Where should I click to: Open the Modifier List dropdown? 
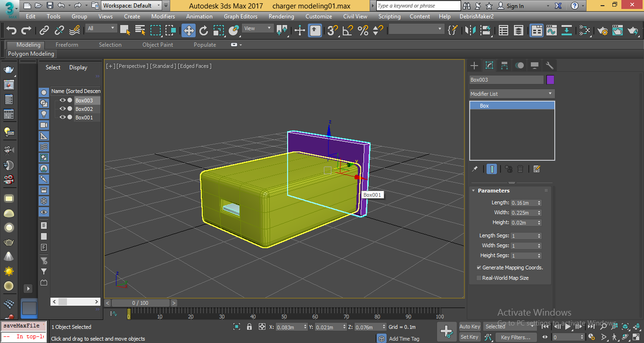coord(512,93)
